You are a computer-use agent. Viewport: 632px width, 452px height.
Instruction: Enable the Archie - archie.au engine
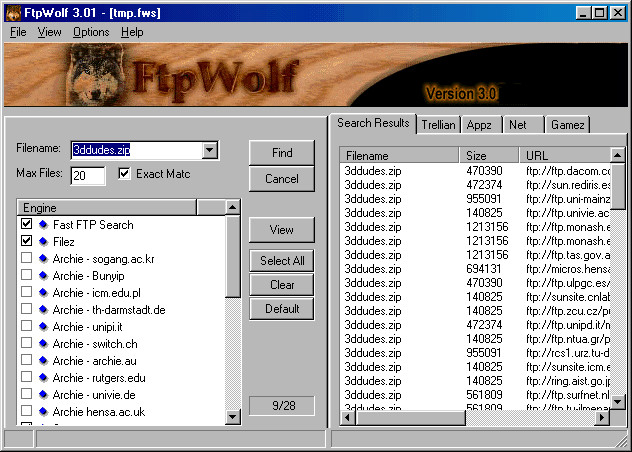point(27,360)
